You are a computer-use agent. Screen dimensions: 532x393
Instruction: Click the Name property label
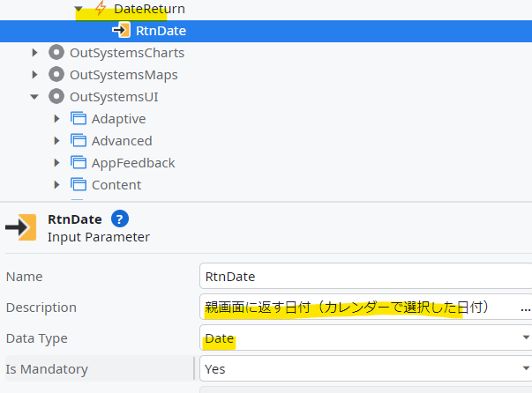tap(25, 277)
